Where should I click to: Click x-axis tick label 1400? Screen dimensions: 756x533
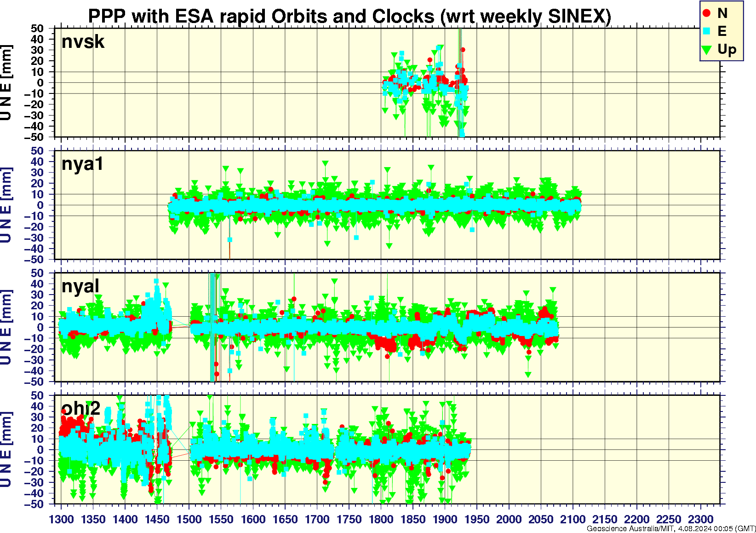[x=125, y=519]
